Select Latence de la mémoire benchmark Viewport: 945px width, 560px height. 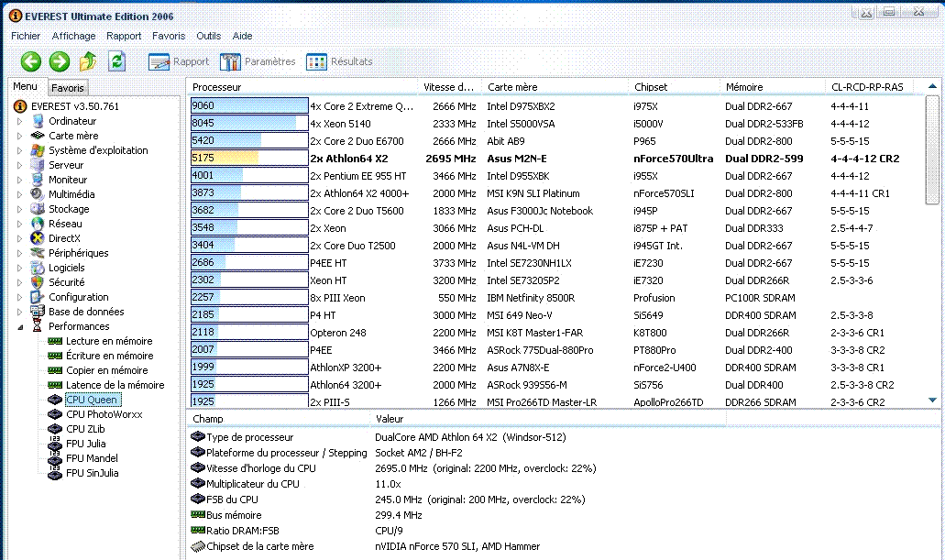tap(115, 385)
